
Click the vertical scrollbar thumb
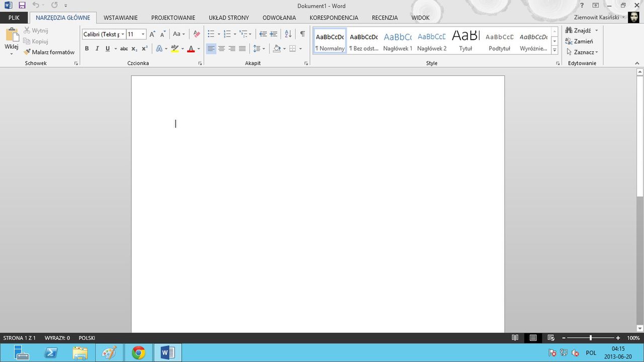(x=640, y=136)
